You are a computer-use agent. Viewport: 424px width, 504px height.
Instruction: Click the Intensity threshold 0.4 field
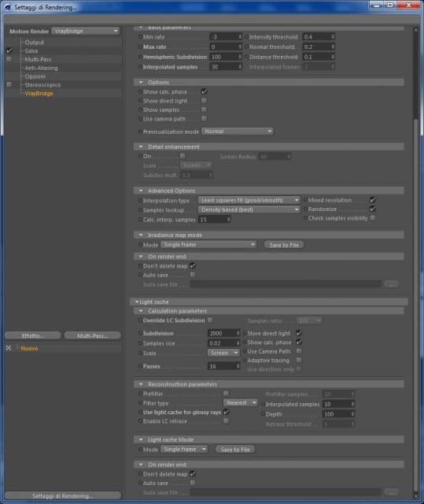(x=316, y=37)
